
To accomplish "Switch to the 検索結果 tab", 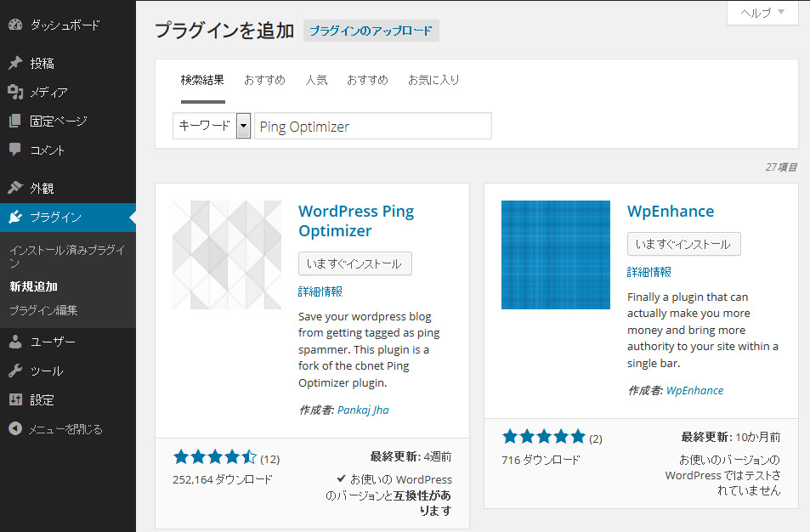I will click(202, 80).
